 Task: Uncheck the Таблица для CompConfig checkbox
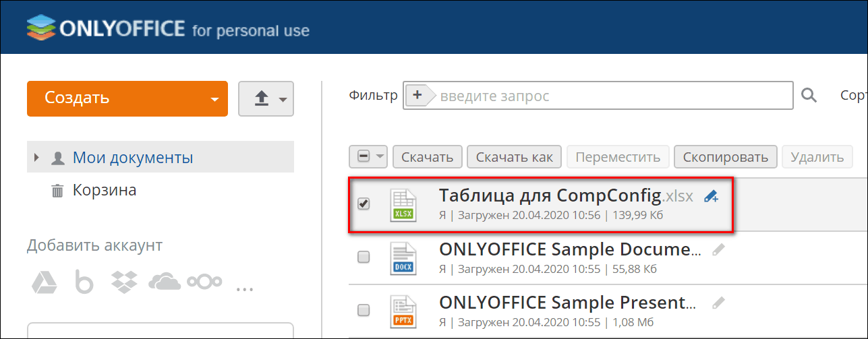coord(364,204)
